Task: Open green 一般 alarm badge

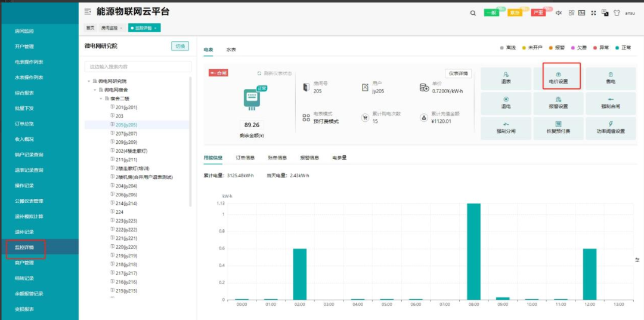Action: (491, 13)
